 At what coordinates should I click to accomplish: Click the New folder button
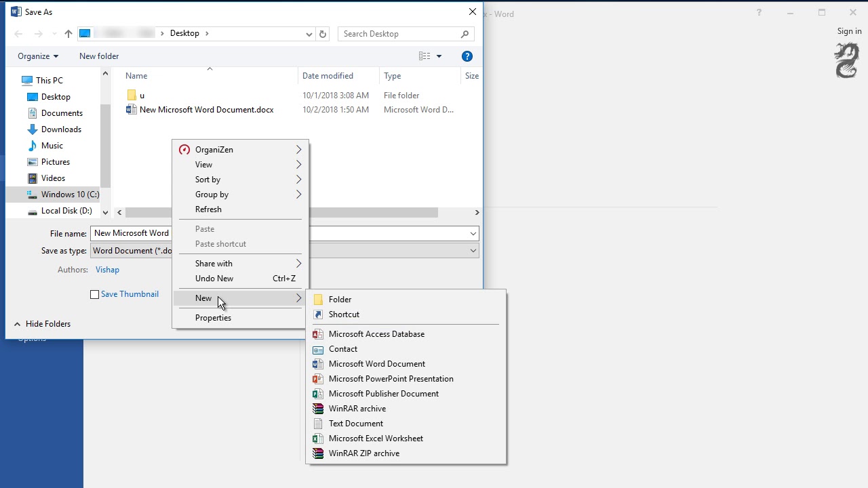99,56
